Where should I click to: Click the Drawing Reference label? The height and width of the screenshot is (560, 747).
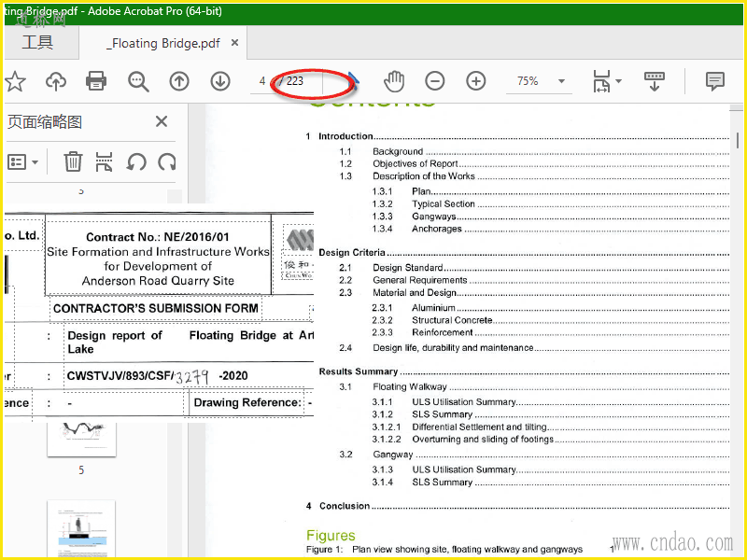click(x=247, y=402)
